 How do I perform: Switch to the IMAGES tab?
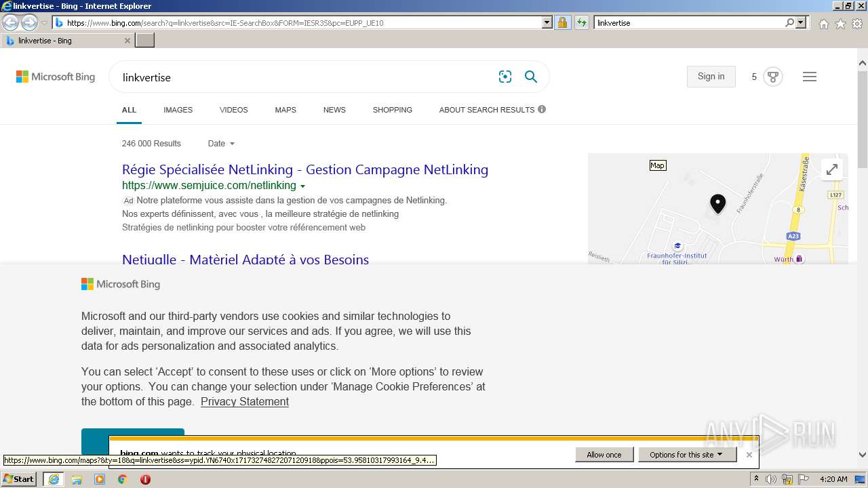click(x=178, y=110)
